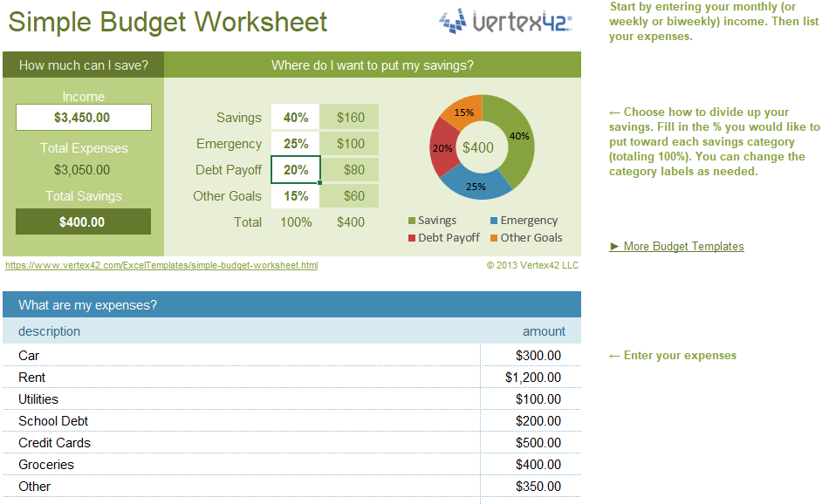Select the Total Expenses value $3,050.00
The width and height of the screenshot is (829, 504).
82,170
